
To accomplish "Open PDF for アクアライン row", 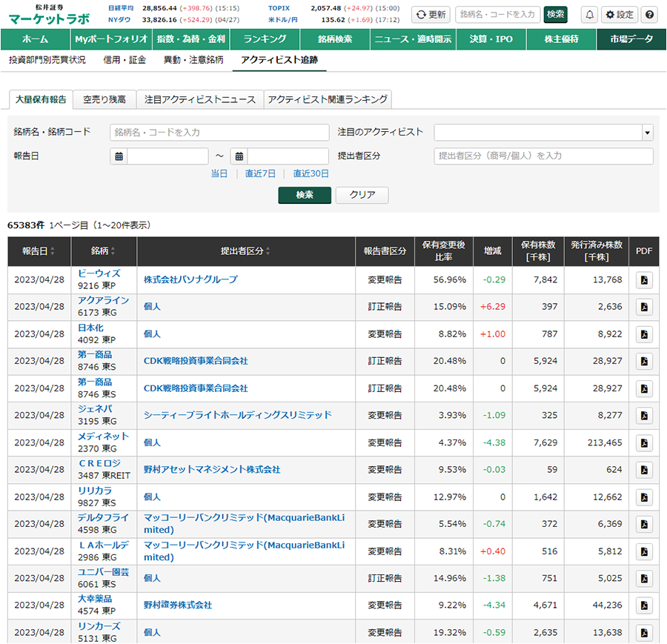I will point(644,307).
